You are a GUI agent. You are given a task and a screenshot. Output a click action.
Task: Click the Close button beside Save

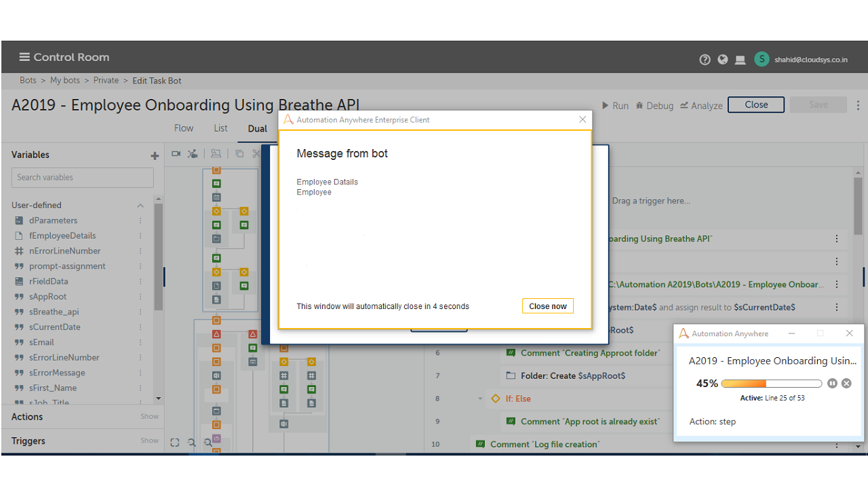[756, 105]
